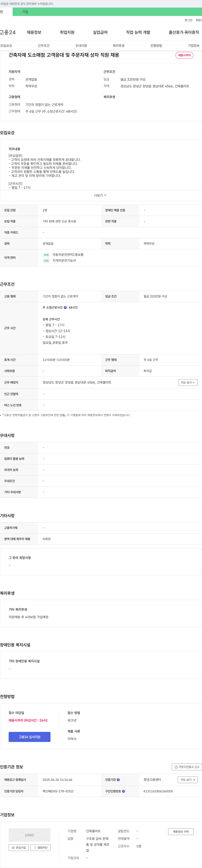
Task: Click the job title 건축자재 도소매점 고객응대
Action: click(x=64, y=55)
